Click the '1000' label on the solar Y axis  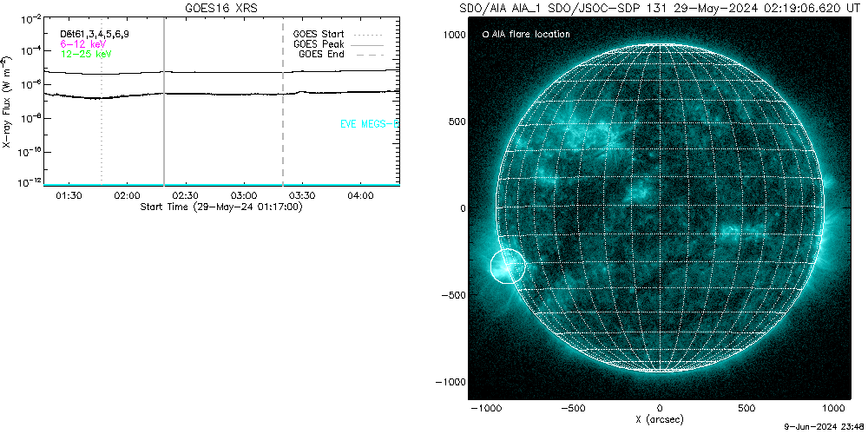[455, 35]
